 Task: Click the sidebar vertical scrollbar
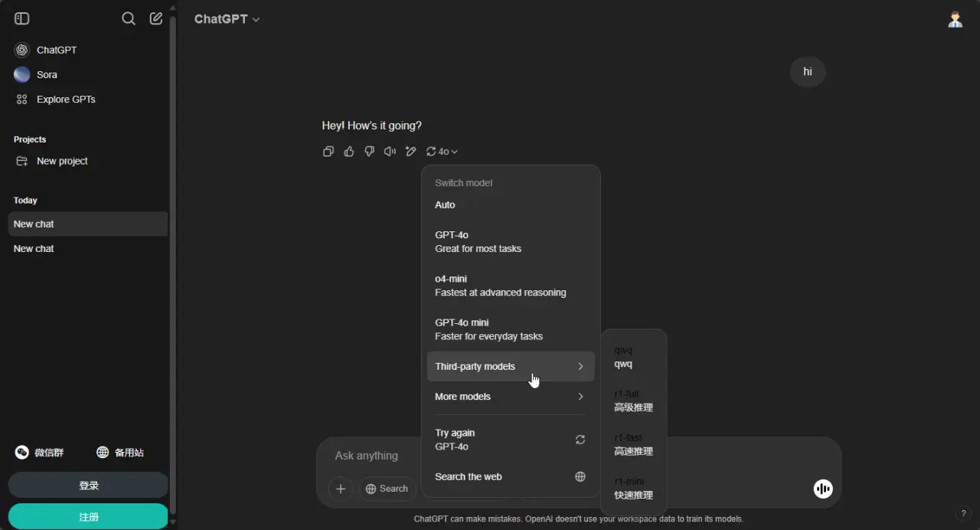tap(173, 264)
